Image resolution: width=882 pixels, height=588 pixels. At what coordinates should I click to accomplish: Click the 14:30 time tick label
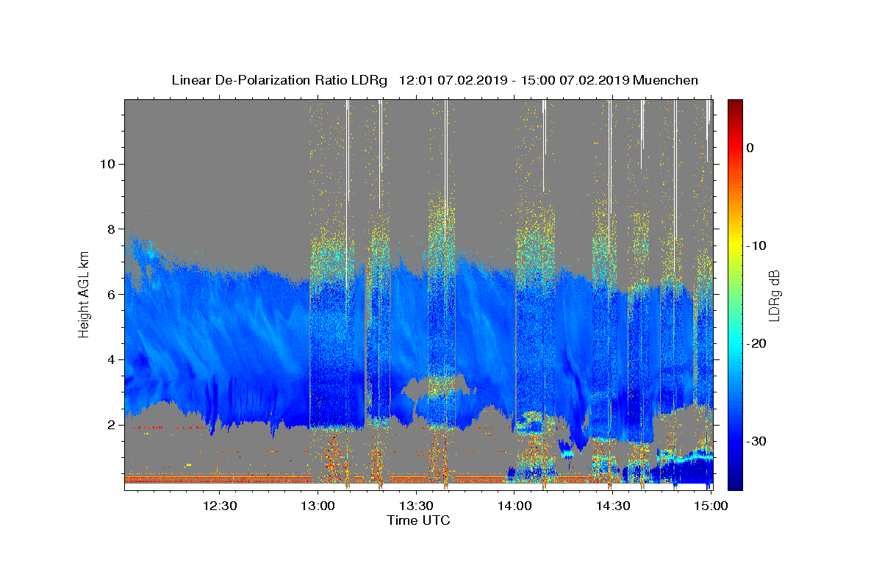point(613,506)
